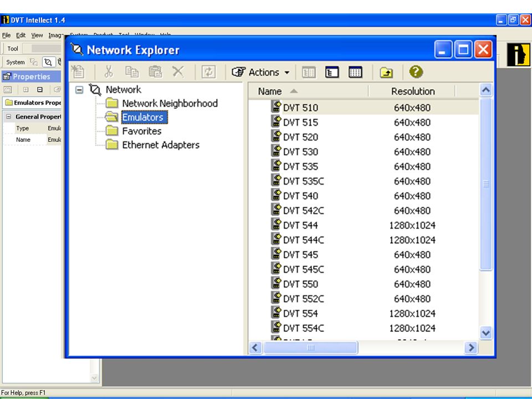Select the DVT 544 emulator icon

(277, 224)
